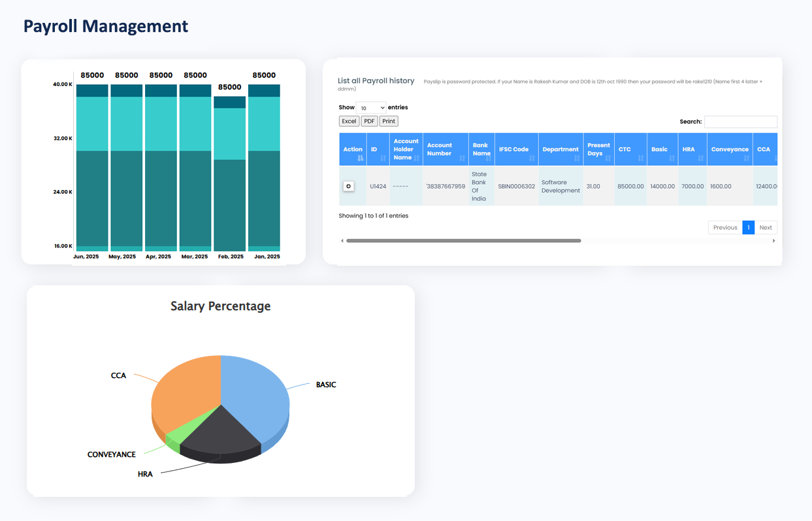Click the arrow icon in the Action column
The width and height of the screenshot is (812, 521).
point(349,186)
